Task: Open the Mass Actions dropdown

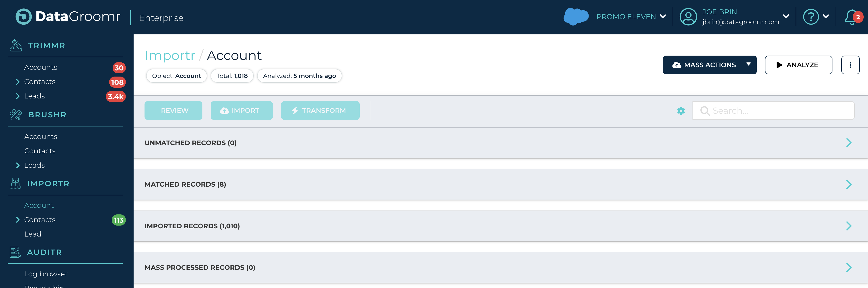Action: tap(709, 65)
